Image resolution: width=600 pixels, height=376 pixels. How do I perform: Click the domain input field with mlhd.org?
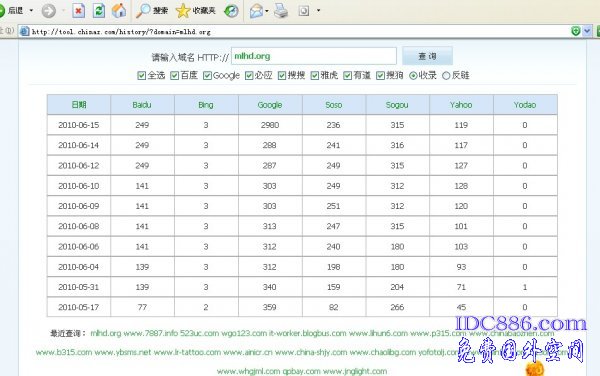[314, 56]
